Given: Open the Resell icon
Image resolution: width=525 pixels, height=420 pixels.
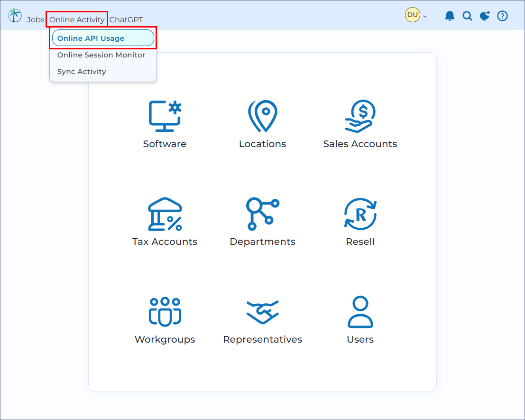Looking at the screenshot, I should (x=360, y=214).
